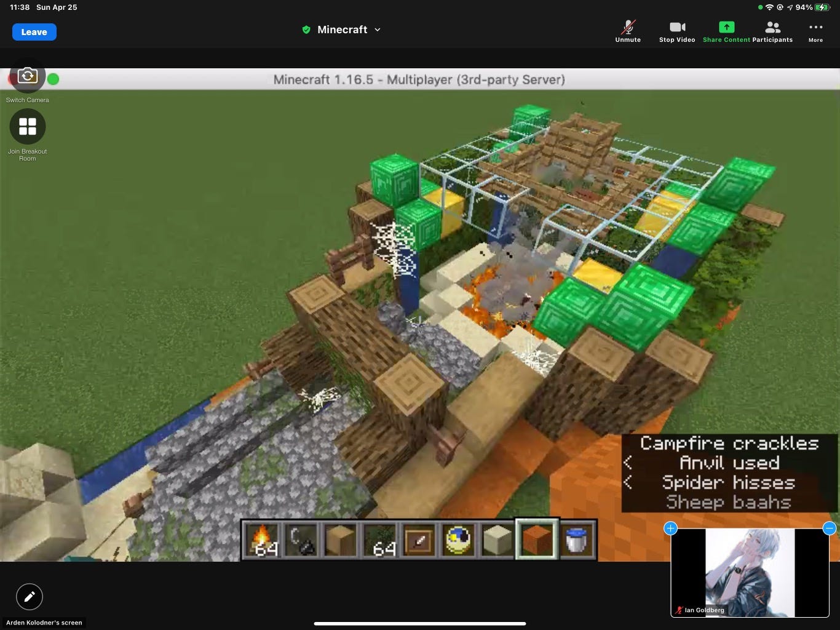Screen dimensions: 840x630
Task: Unmute the microphone
Action: pyautogui.click(x=628, y=31)
